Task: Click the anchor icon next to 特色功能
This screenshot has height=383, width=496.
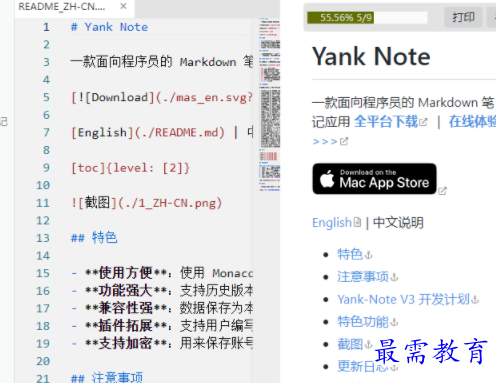Action: (394, 323)
